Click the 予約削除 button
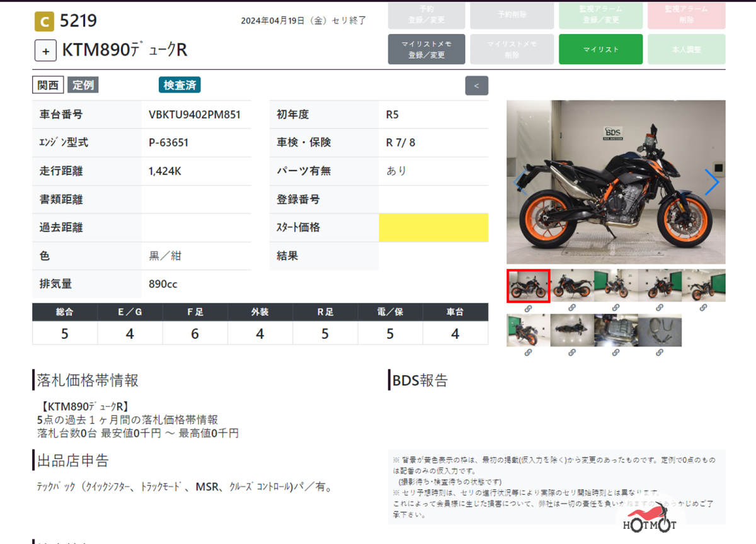Viewport: 756px width, 544px height. pos(512,15)
